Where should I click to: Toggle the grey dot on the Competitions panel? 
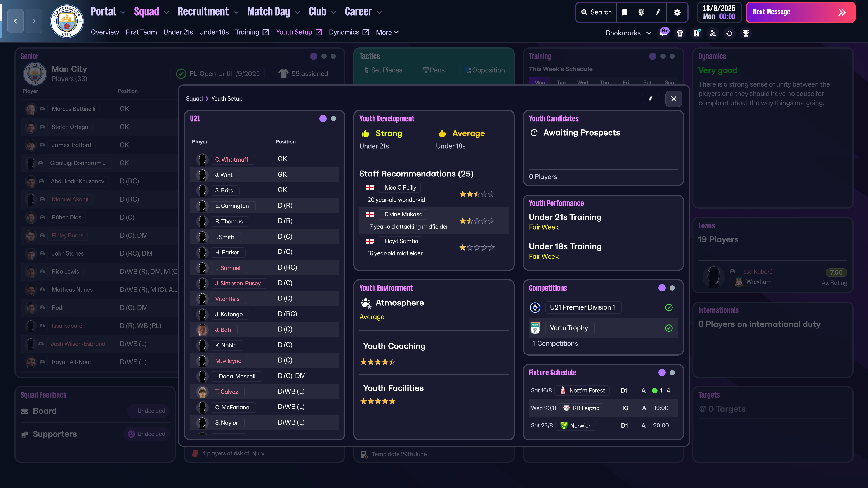pos(672,288)
